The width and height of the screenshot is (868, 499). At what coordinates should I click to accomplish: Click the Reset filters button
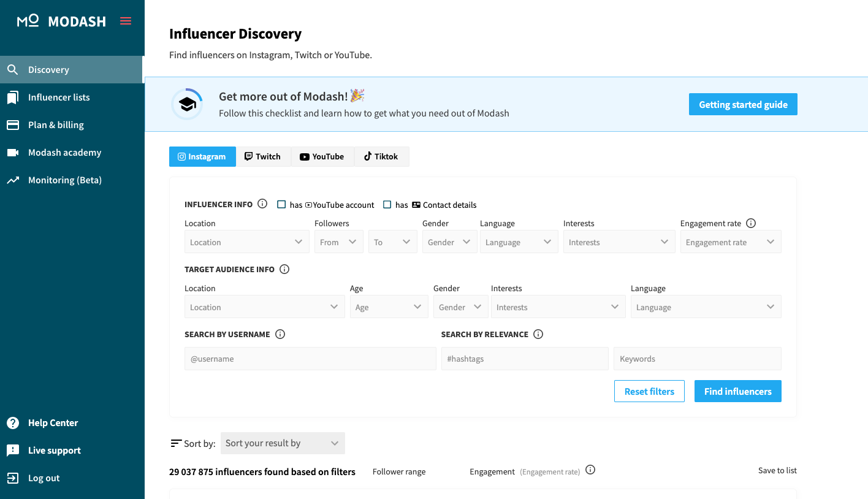click(649, 391)
